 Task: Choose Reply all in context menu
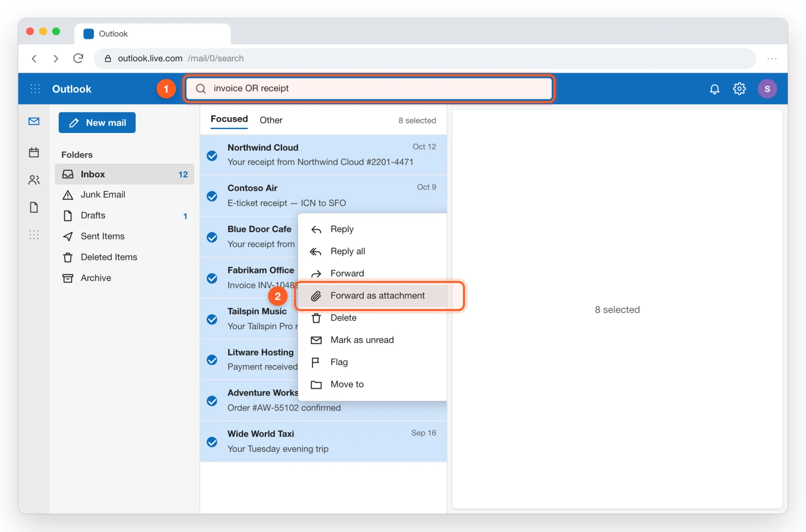[372, 251]
